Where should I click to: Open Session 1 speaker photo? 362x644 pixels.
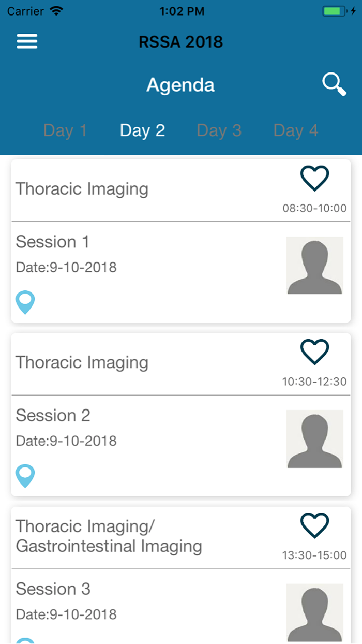(314, 266)
